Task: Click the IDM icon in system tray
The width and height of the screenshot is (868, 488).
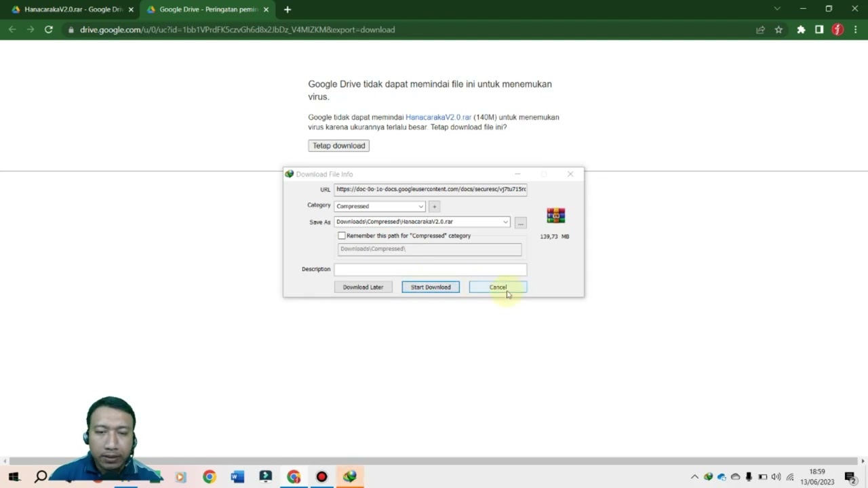Action: pyautogui.click(x=708, y=477)
